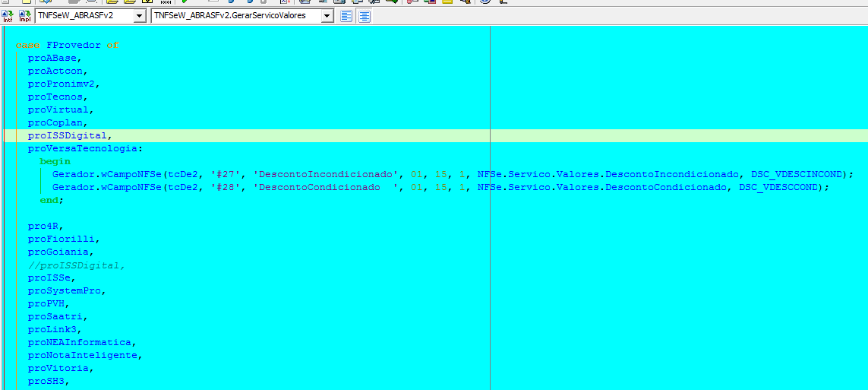The image size is (868, 390).
Task: Click the pro4R line
Action: (46, 227)
